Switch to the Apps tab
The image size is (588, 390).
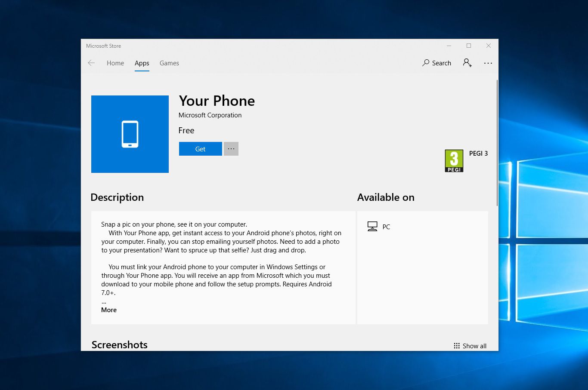pyautogui.click(x=142, y=63)
